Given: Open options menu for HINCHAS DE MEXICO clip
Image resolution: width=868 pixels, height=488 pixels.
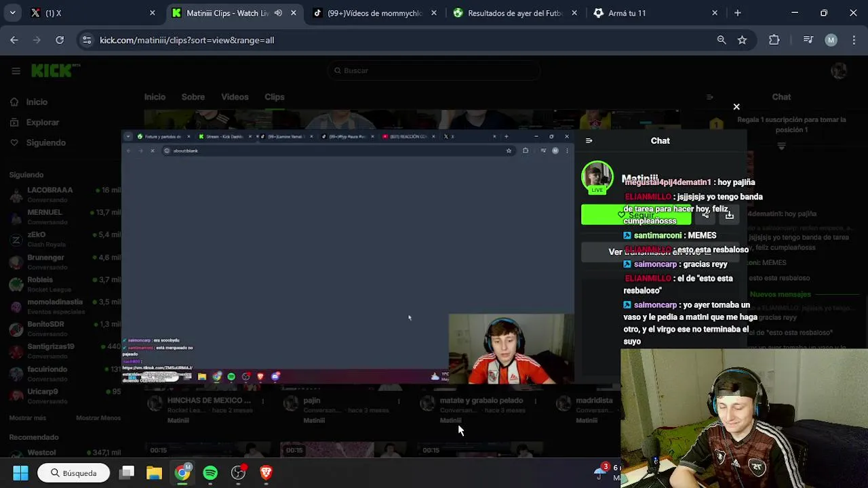Looking at the screenshot, I should pos(262,401).
